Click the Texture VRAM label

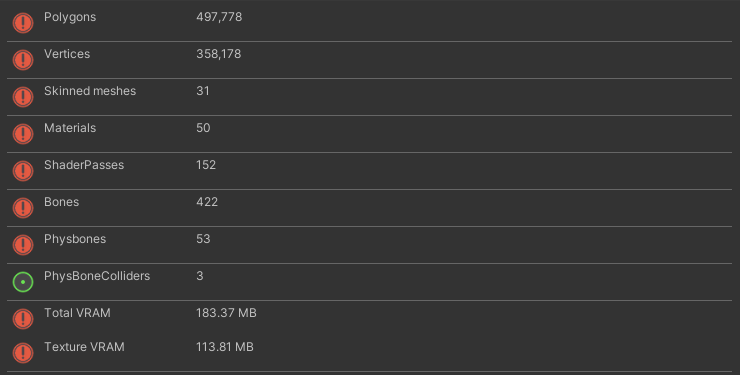84,347
